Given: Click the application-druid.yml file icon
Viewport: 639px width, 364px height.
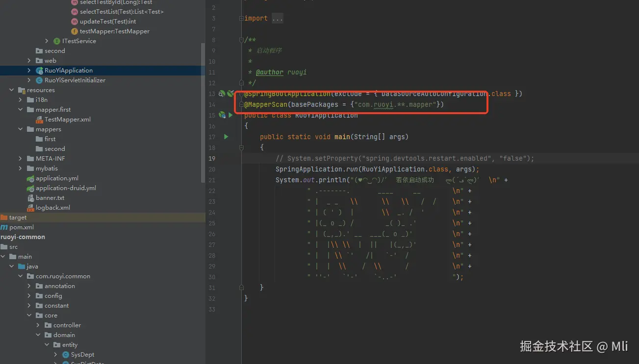Looking at the screenshot, I should coord(30,188).
